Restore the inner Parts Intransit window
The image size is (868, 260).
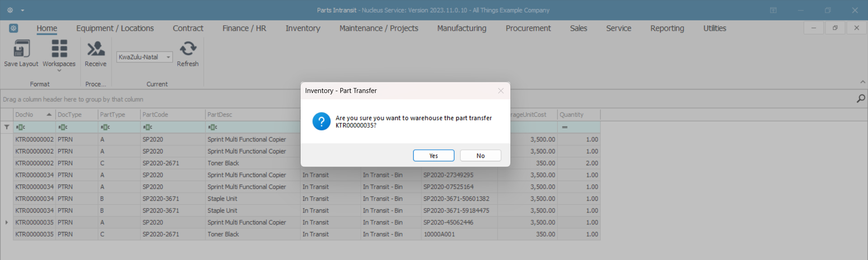coord(835,28)
